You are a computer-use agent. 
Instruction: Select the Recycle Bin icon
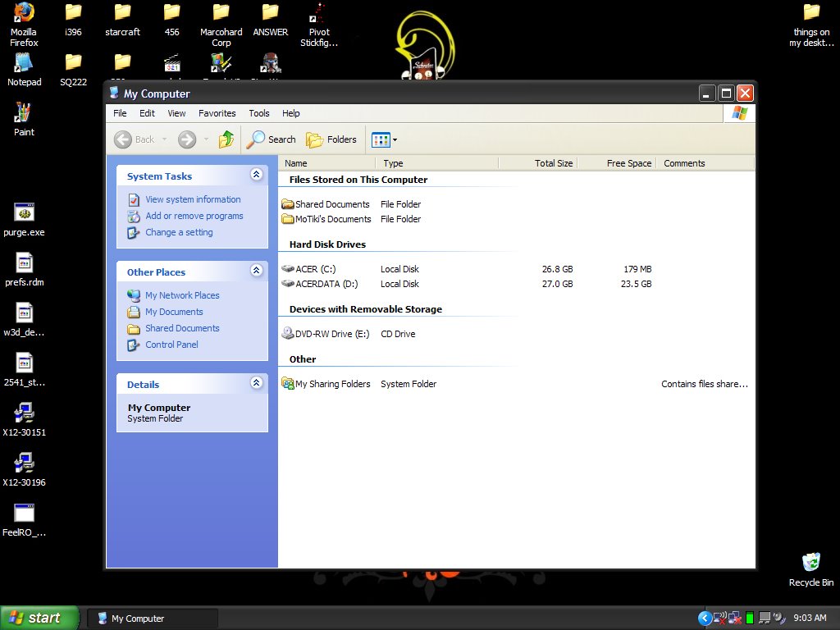click(x=811, y=570)
